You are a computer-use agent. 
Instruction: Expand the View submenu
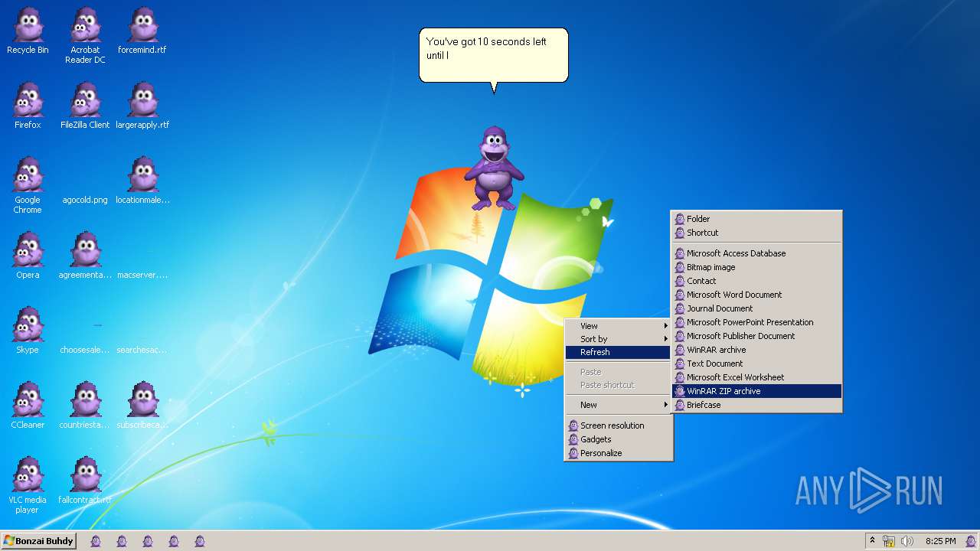(x=619, y=325)
